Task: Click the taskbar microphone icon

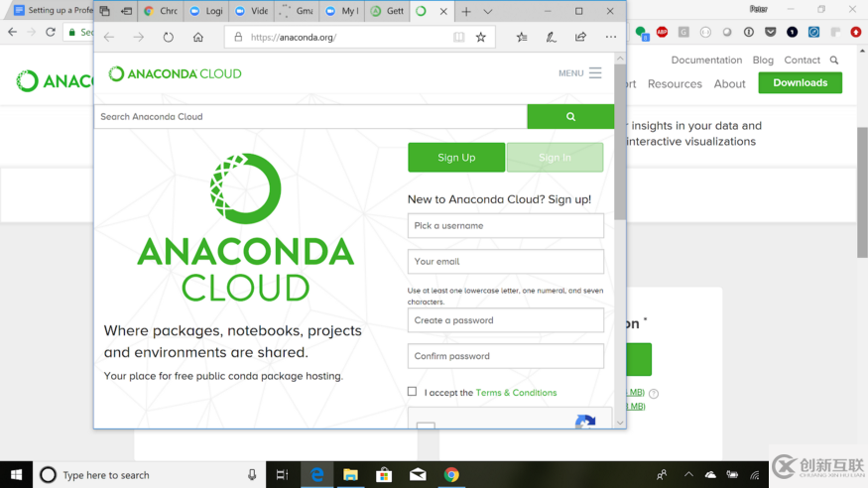Action: point(252,475)
